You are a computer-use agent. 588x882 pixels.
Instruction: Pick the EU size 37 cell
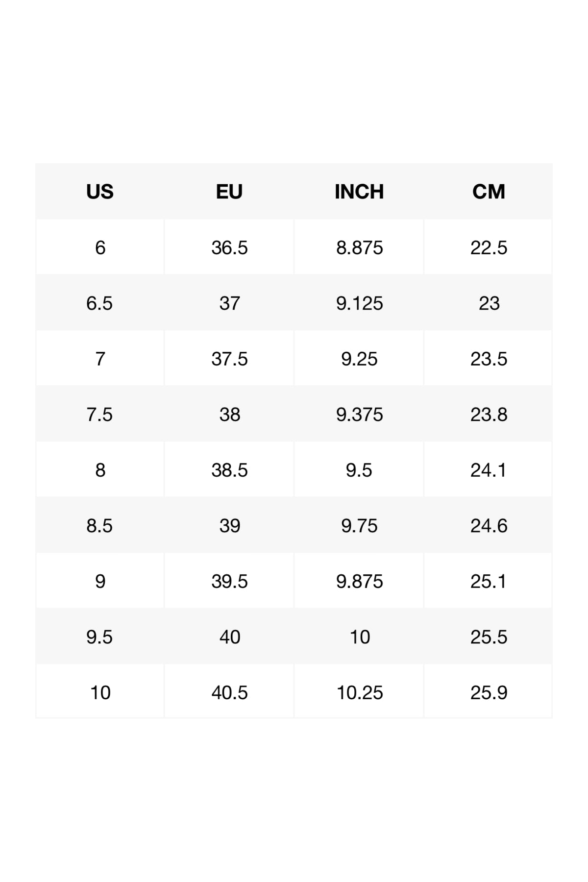pyautogui.click(x=229, y=303)
